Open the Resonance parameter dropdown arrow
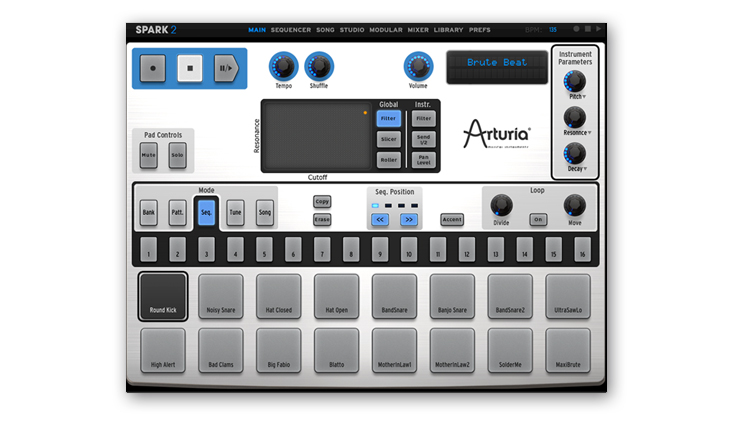The image size is (750, 422). [589, 133]
